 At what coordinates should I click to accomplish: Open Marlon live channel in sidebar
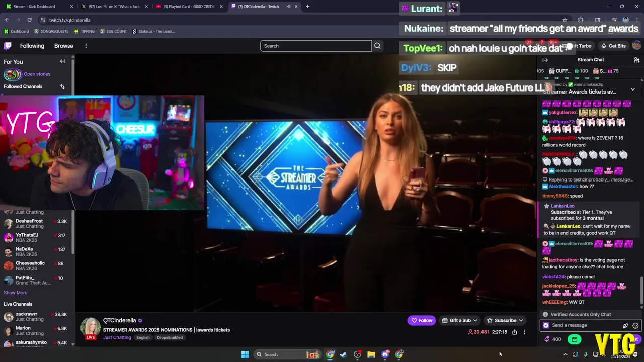pos(36,331)
